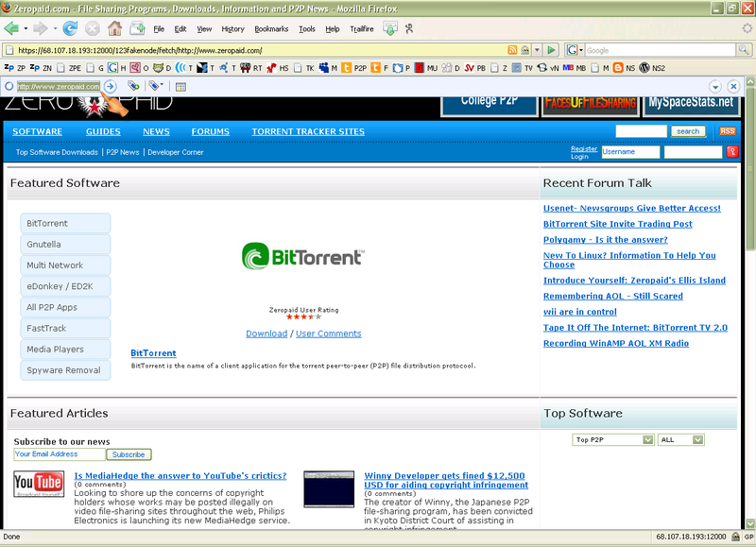Screen dimensions: 756x547
Task: Click the RSS feed icon in address bar
Action: (x=512, y=50)
